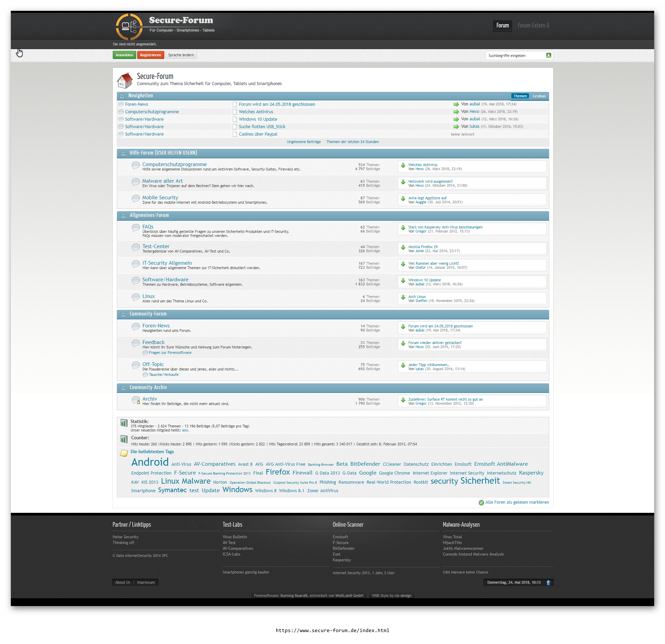The image size is (665, 644).
Task: Open newest member lesi profile
Action: pos(185,430)
